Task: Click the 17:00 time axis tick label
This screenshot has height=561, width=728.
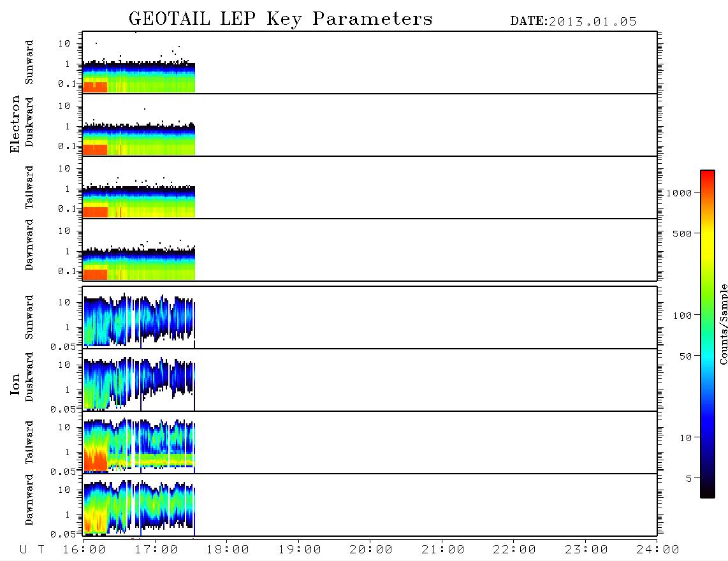Action: 156,550
